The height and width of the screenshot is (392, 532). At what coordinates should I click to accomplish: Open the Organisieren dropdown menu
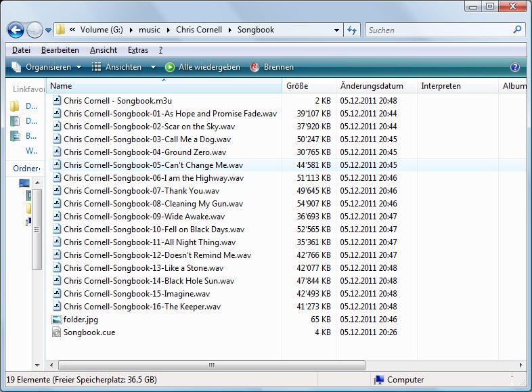click(x=46, y=67)
